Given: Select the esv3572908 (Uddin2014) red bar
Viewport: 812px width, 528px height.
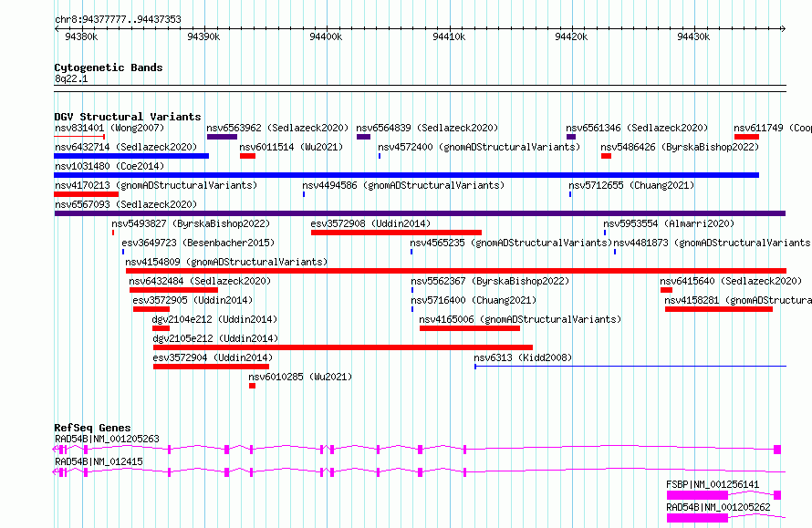Looking at the screenshot, I should (x=396, y=233).
